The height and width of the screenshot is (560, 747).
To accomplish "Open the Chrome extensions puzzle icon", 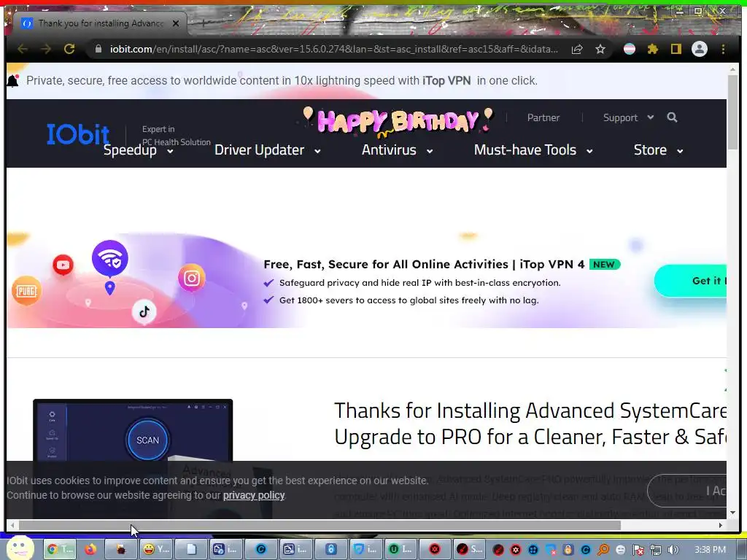I will point(653,49).
